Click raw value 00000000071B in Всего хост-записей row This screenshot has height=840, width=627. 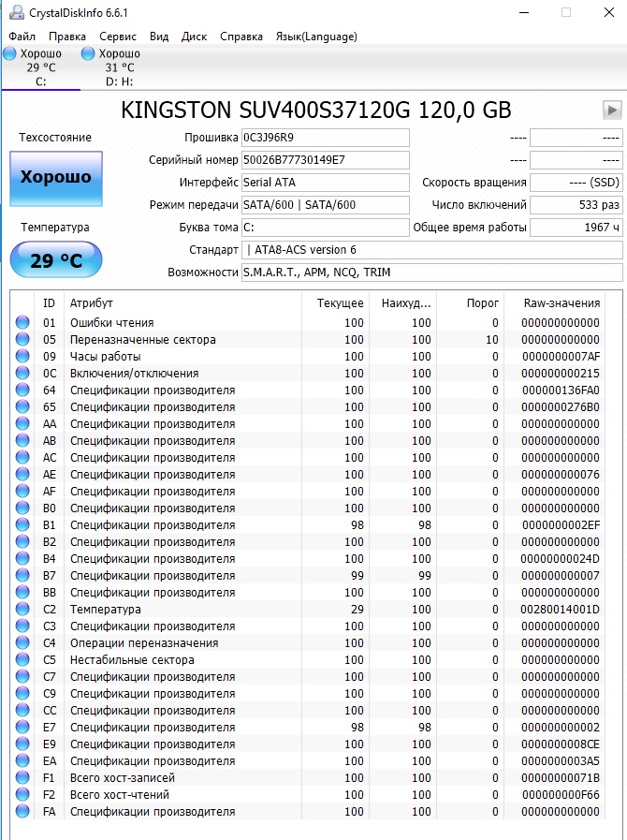561,777
